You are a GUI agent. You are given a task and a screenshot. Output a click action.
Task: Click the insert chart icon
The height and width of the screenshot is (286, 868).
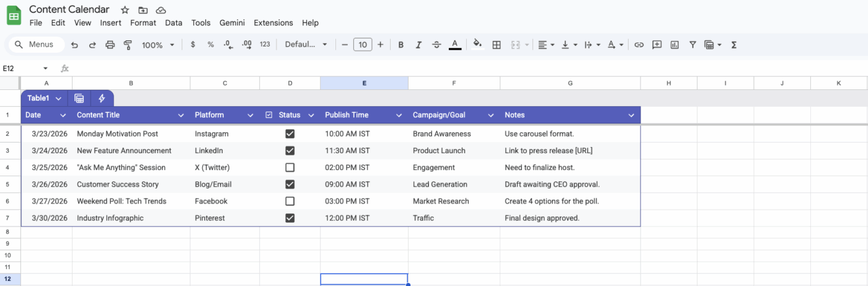[675, 45]
